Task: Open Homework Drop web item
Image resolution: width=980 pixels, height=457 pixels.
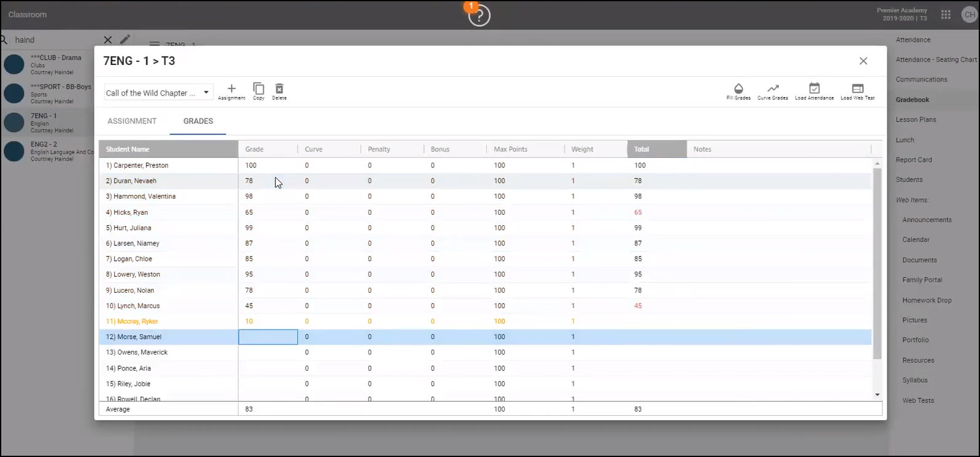Action: pyautogui.click(x=927, y=300)
